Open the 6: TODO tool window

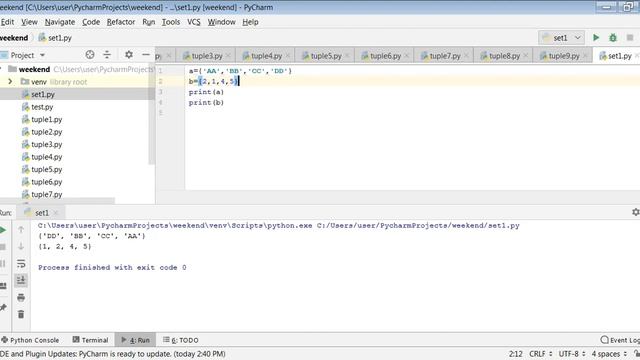(180, 340)
